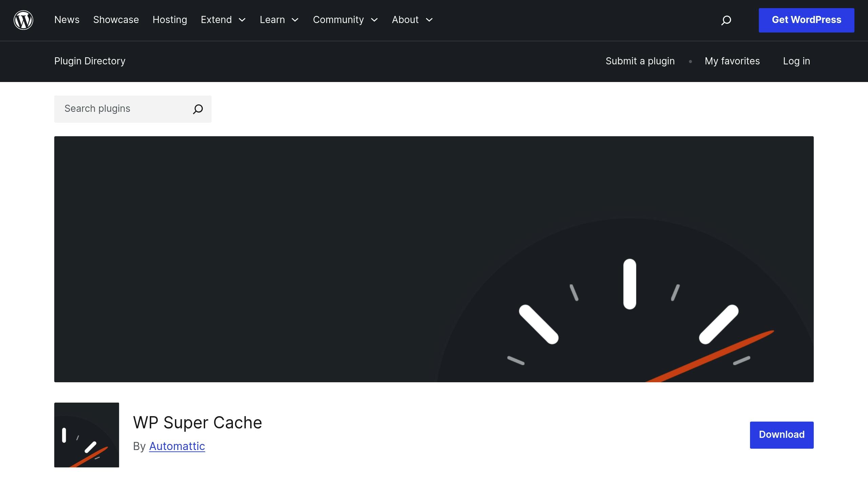Open Submit a plugin link
Screen dimensions: 868x488
click(640, 61)
